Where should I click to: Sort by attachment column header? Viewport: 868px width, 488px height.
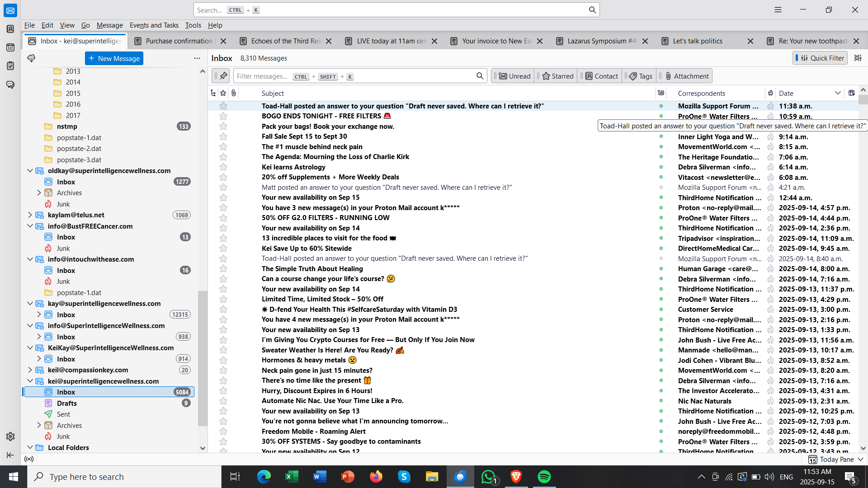234,93
